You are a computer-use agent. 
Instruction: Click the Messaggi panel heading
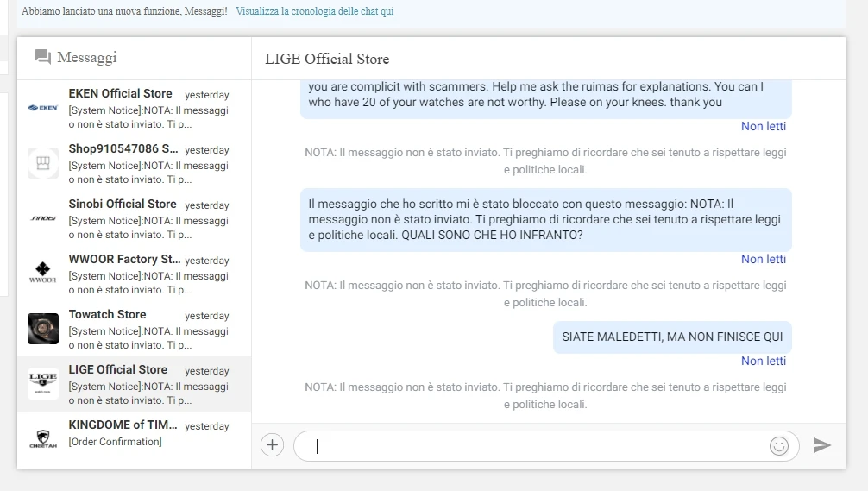[87, 57]
